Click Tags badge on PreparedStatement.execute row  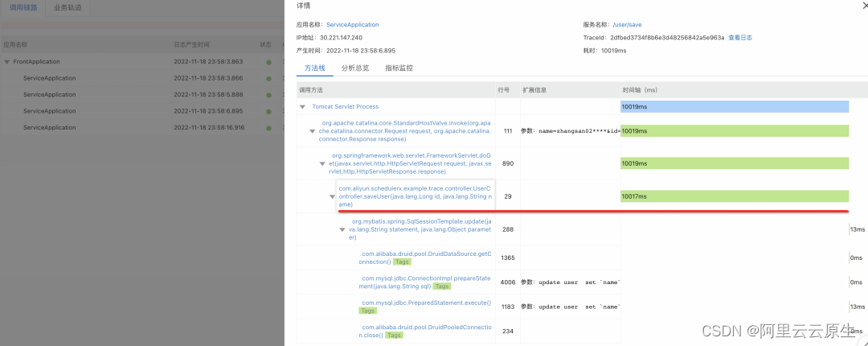click(x=367, y=311)
